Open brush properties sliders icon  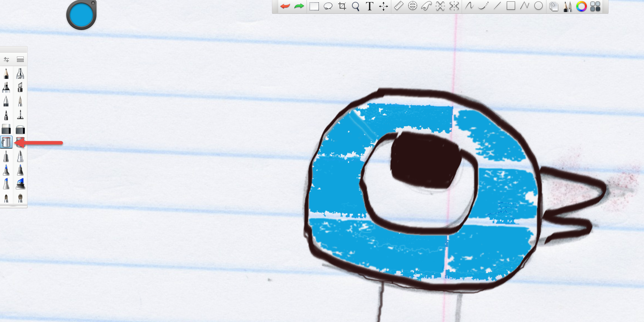tap(6, 60)
